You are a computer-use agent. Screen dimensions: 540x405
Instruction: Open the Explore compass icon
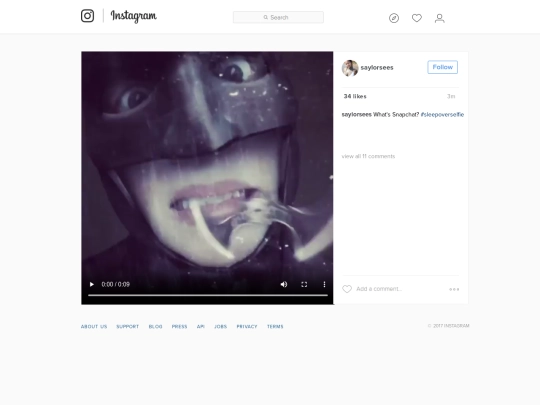pos(394,18)
